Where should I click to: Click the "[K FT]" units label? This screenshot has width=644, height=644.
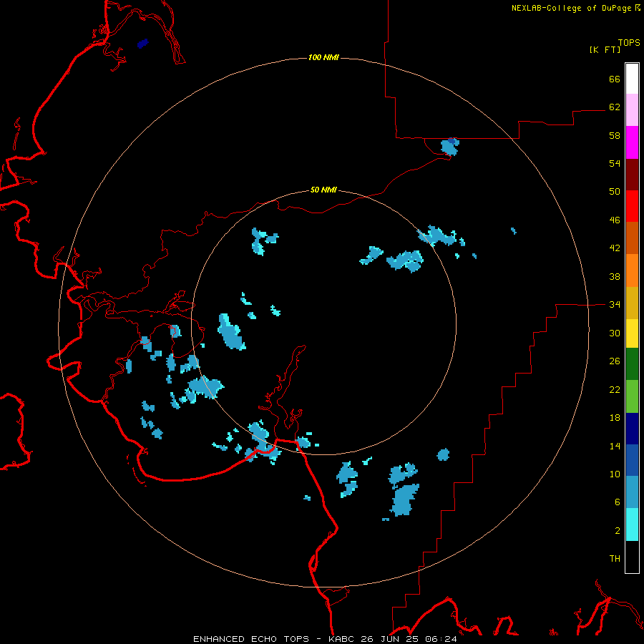point(605,49)
